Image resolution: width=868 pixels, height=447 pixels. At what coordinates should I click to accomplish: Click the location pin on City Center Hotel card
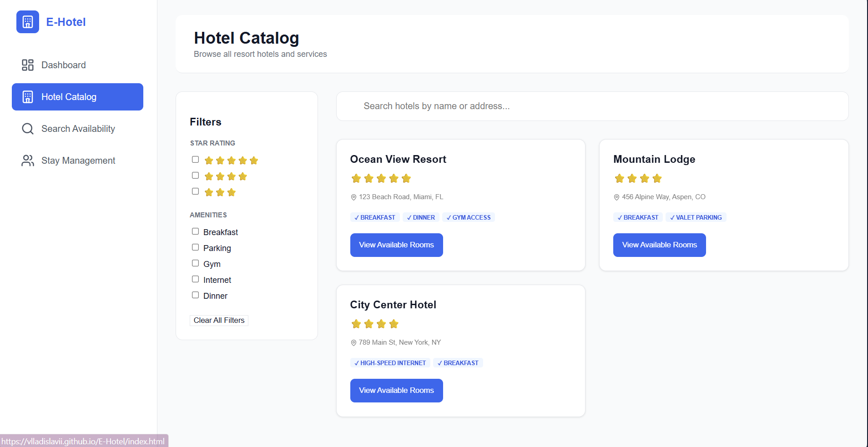353,342
